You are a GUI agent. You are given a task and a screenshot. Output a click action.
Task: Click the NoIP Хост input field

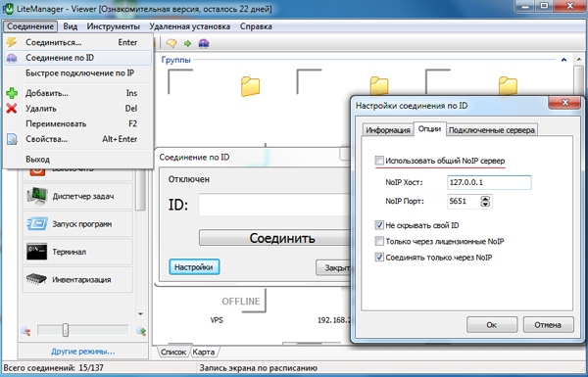489,182
